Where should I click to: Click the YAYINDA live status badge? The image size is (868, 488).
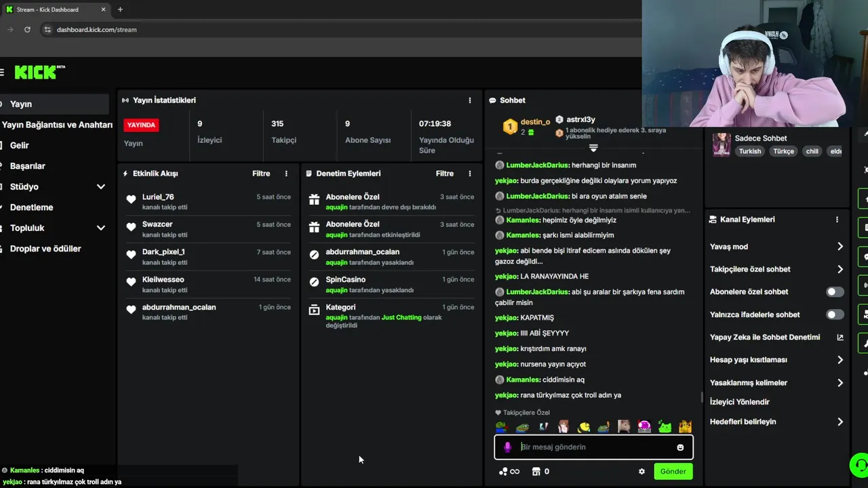coord(141,125)
